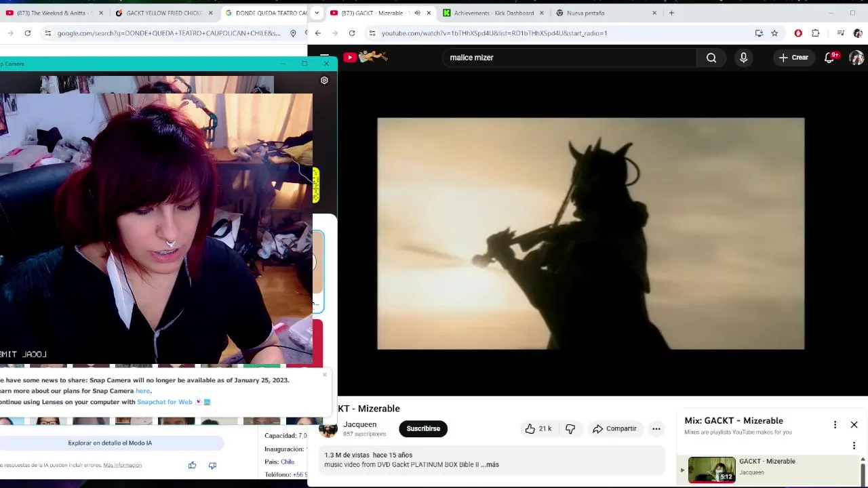
Task: Click the Compartir share button
Action: [x=614, y=428]
